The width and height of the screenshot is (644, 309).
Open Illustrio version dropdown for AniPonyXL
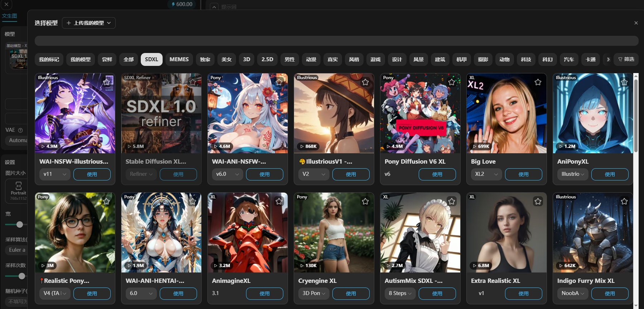(573, 174)
